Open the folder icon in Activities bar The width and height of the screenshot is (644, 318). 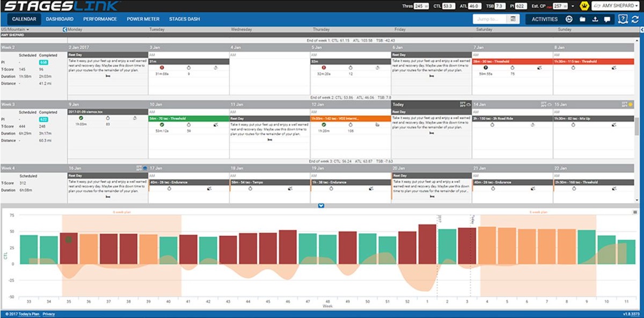tap(582, 19)
